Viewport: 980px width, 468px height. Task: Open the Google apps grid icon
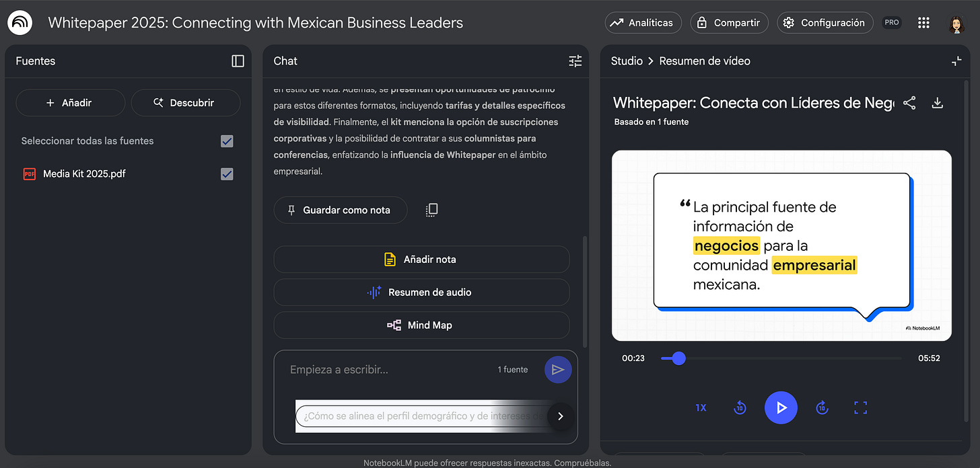(x=923, y=23)
